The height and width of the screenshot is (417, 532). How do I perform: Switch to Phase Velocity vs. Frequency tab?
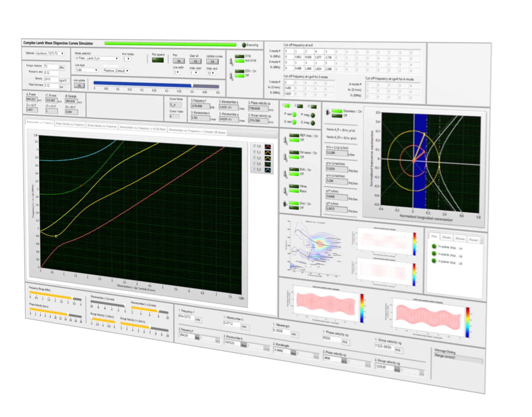[x=70, y=124]
